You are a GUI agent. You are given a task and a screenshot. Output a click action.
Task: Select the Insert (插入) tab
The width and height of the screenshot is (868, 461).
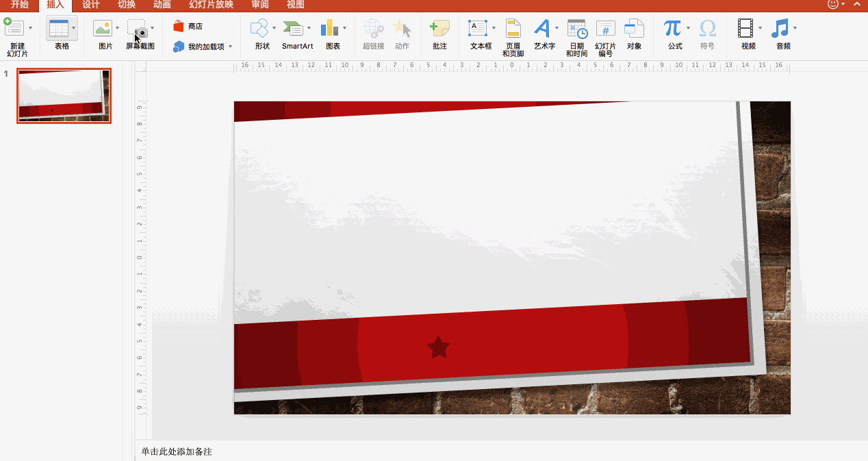[x=55, y=5]
